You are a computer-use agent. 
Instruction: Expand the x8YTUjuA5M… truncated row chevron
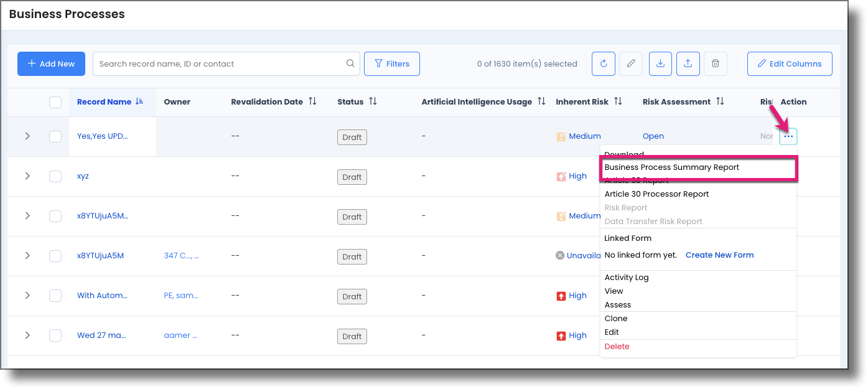[27, 216]
